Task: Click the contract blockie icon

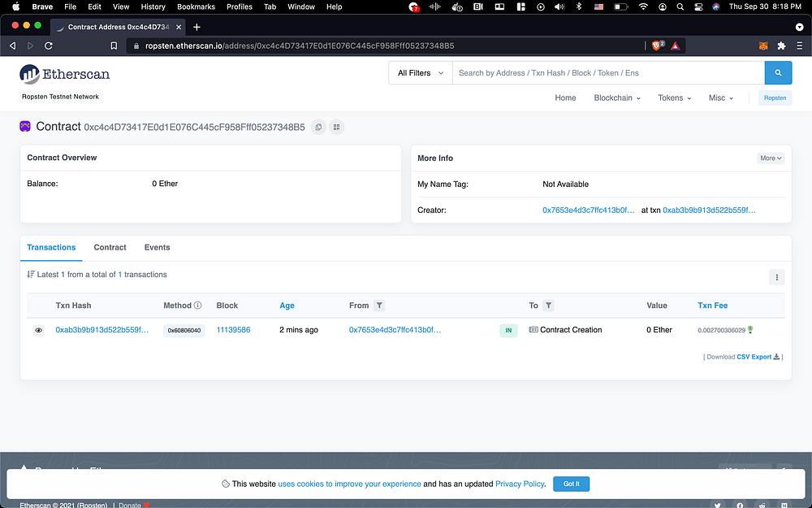Action: (25, 126)
